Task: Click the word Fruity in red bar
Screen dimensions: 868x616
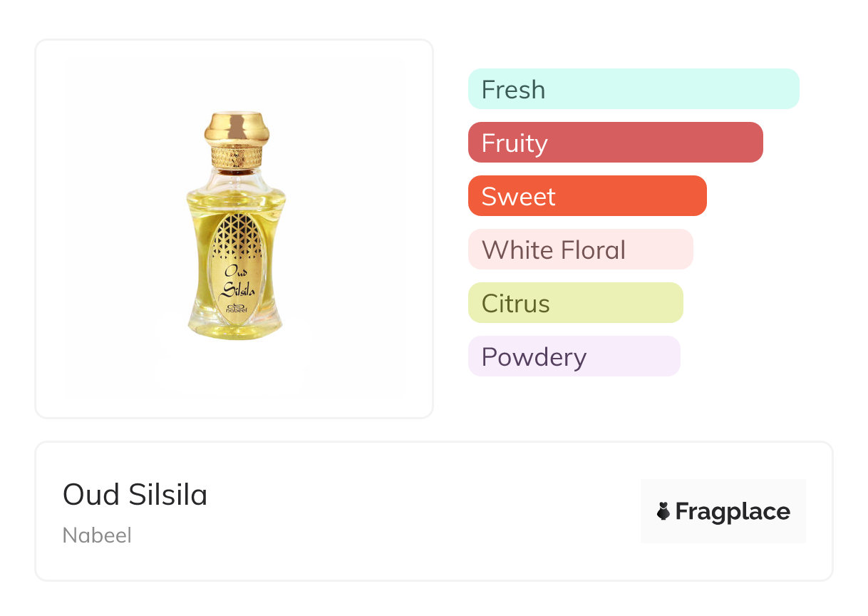Action: point(515,143)
